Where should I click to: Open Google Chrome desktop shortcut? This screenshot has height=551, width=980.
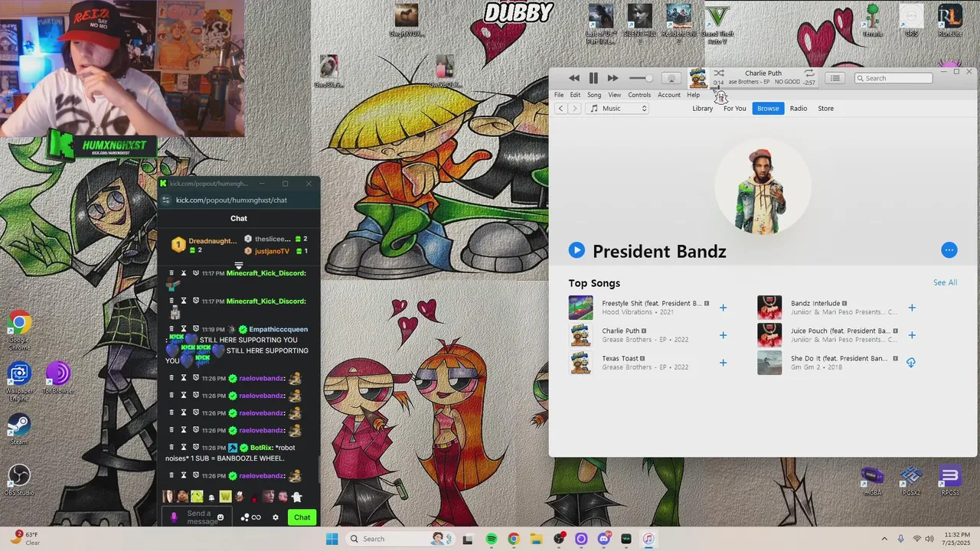[18, 331]
